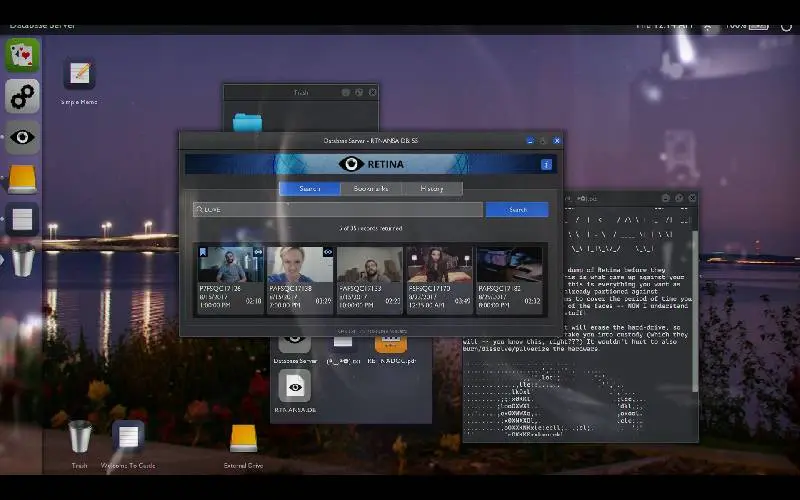Open the RTN-ANSA.DB desktop file icon

click(294, 386)
